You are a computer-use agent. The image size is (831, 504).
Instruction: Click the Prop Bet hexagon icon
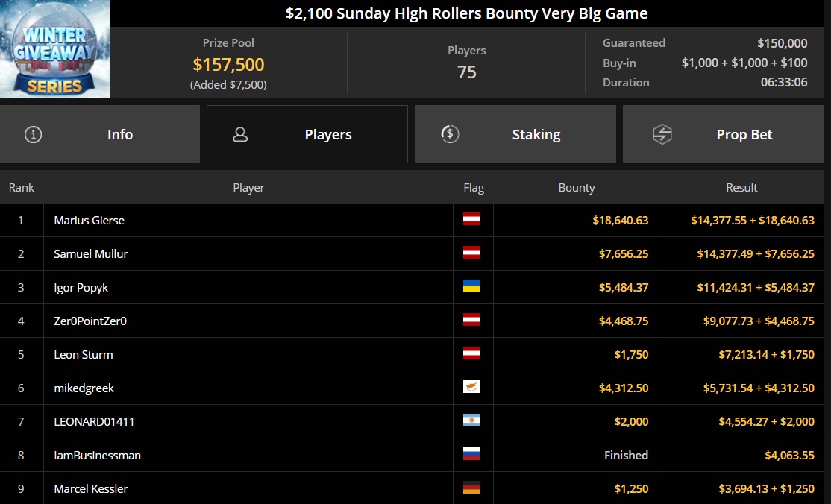tap(662, 135)
